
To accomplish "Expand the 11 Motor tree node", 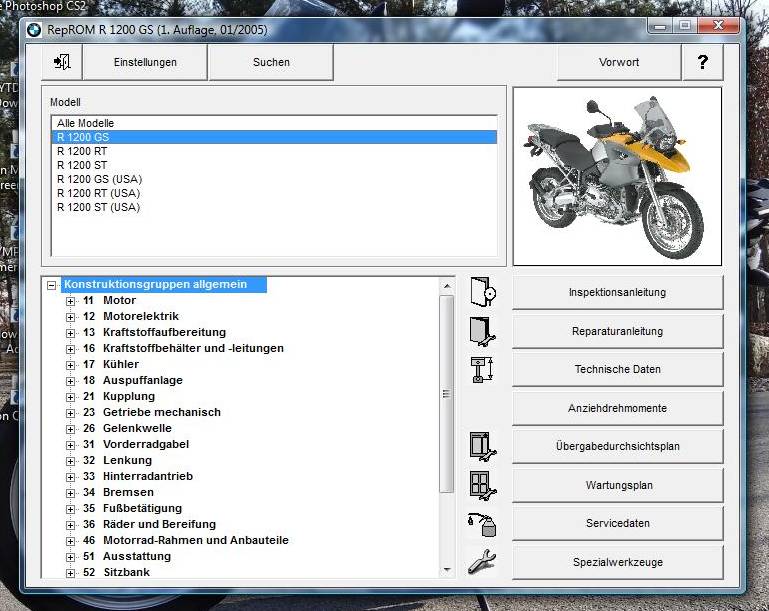I will (71, 301).
